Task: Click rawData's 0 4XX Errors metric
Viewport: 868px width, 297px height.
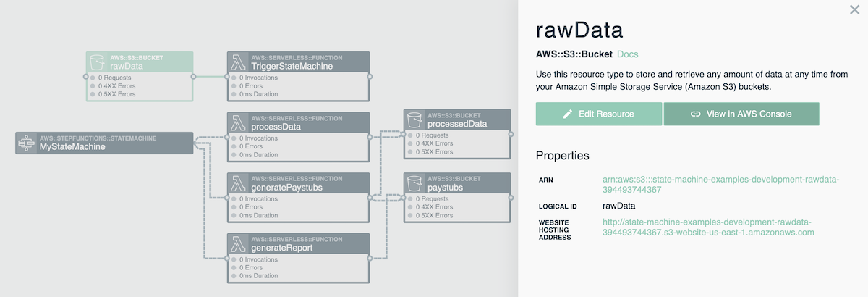Action: [x=116, y=85]
